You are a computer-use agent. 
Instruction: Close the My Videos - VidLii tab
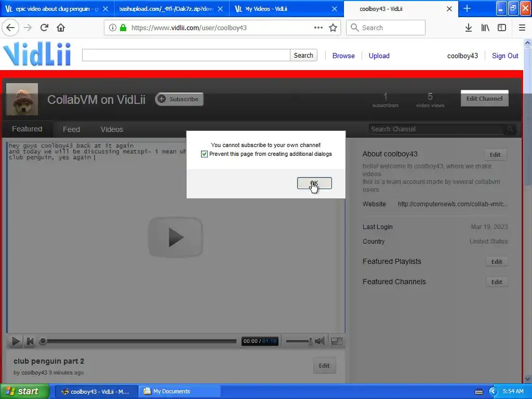335,9
